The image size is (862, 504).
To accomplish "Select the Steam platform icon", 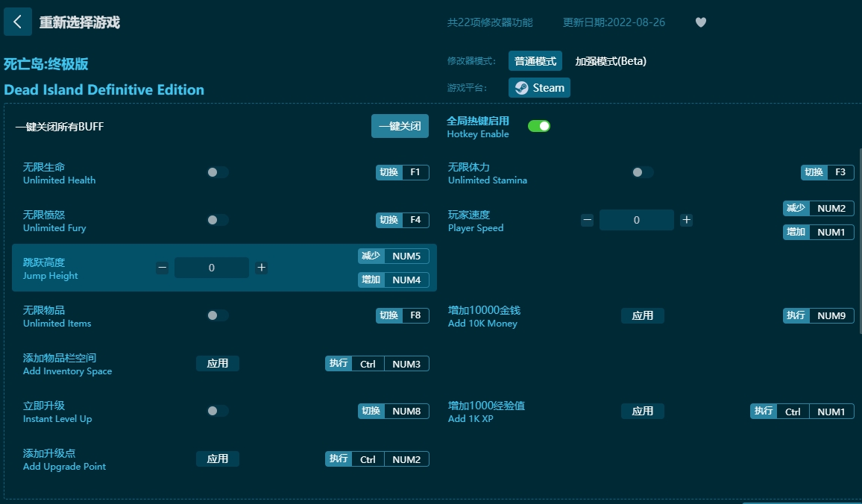I will 538,87.
